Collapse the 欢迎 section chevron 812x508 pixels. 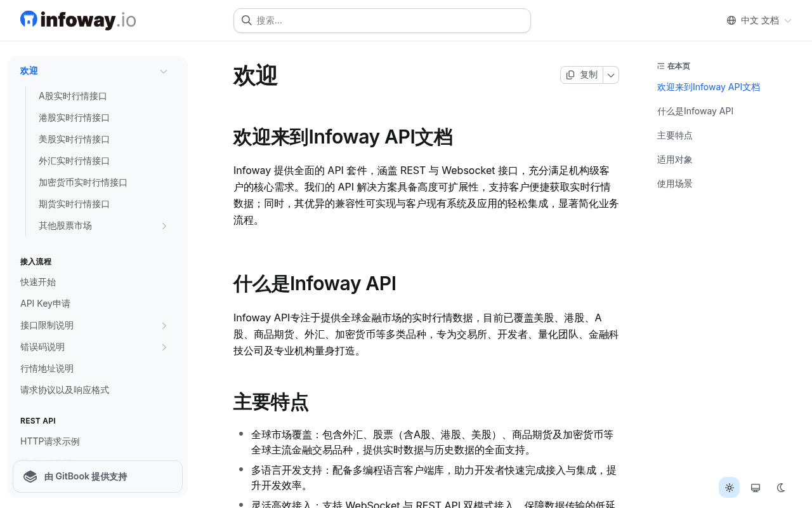coord(164,71)
